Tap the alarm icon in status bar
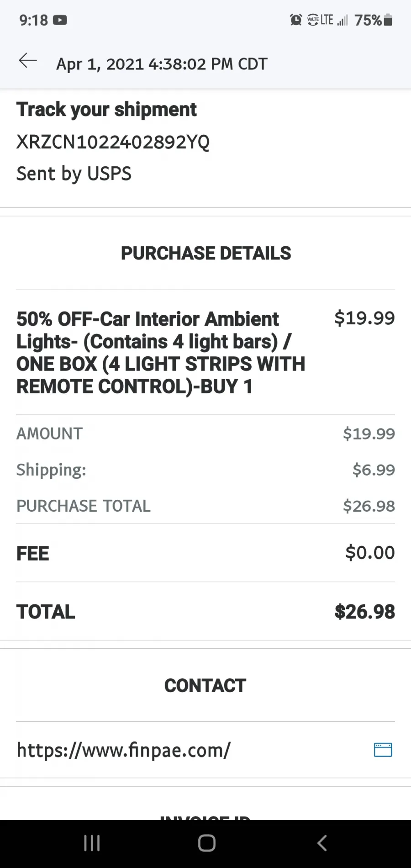Viewport: 411px width, 868px height. click(x=296, y=20)
